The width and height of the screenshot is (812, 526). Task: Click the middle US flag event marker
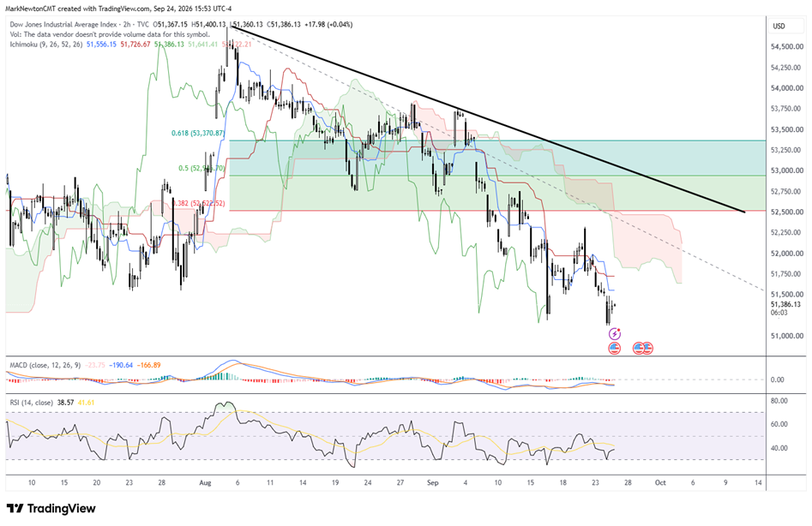(639, 348)
